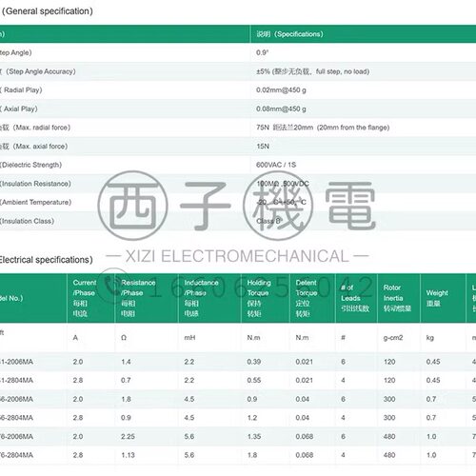
Task: Click the "(Max. axial force)" label
Action: (40, 147)
